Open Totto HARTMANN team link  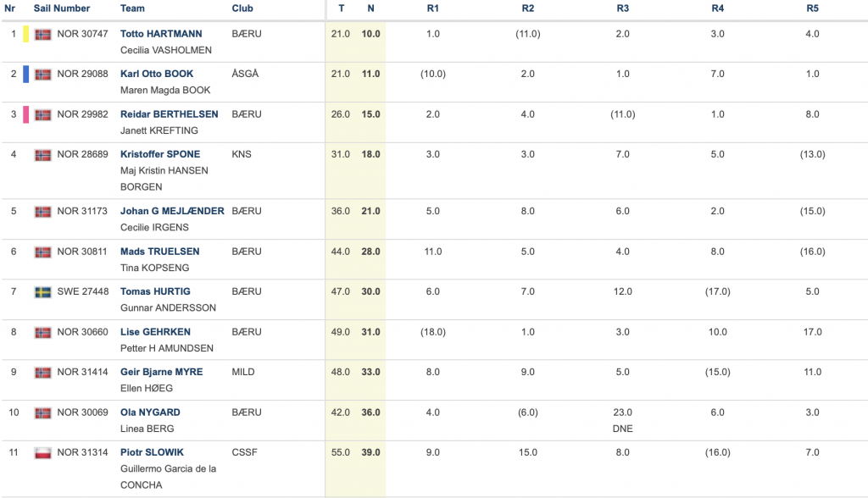(161, 34)
